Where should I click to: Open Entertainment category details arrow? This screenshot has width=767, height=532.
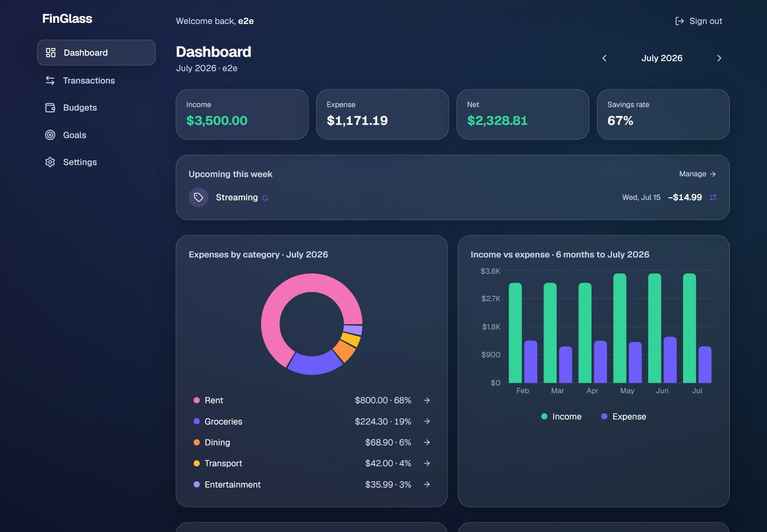[x=427, y=484]
